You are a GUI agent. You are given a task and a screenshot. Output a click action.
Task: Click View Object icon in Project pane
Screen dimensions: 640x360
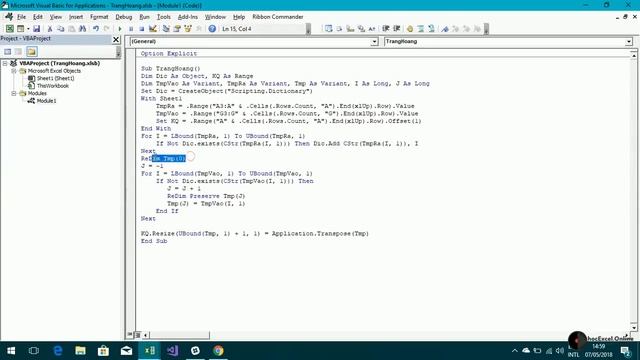pos(19,51)
